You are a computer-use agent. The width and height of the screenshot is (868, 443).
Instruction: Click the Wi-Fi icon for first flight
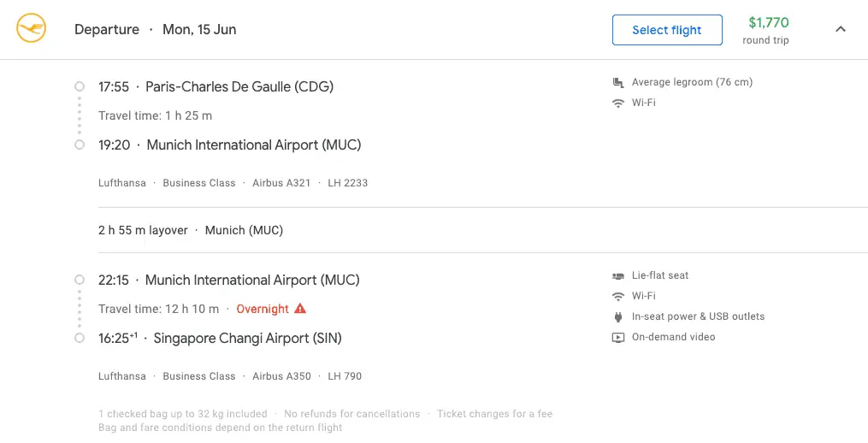click(x=618, y=103)
